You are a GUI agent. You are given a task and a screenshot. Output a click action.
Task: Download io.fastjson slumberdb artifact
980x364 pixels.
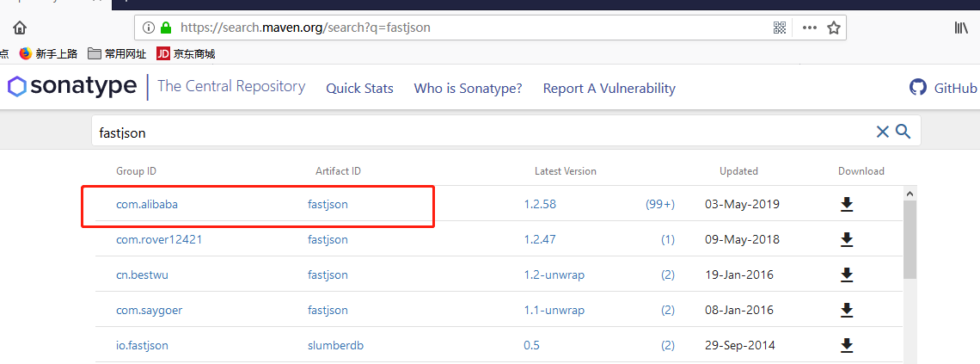(x=847, y=345)
